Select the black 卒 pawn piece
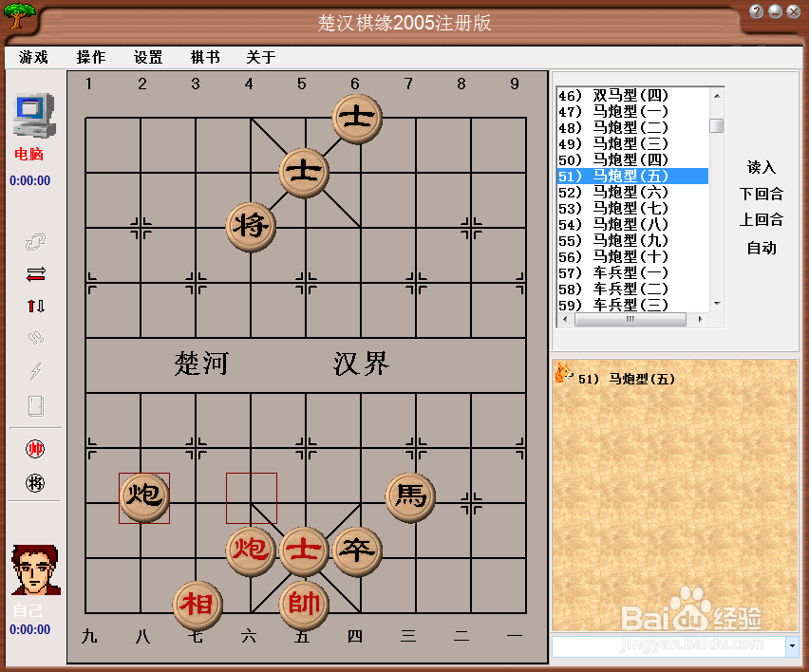809x672 pixels. point(357,551)
